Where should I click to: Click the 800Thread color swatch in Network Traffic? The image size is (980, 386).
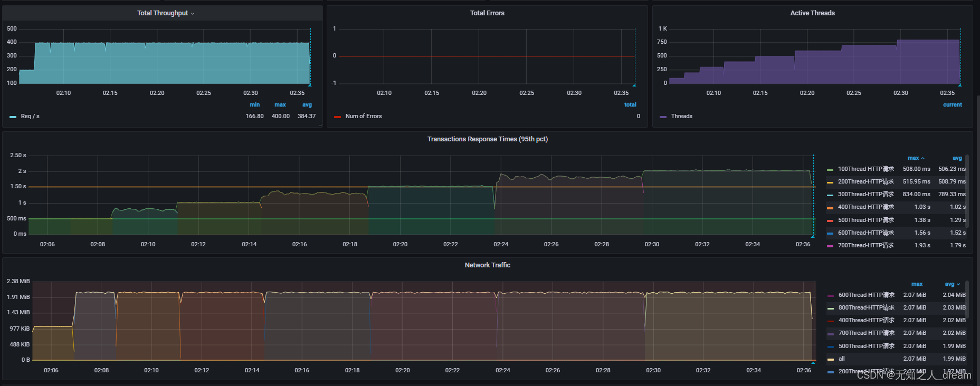pos(831,308)
